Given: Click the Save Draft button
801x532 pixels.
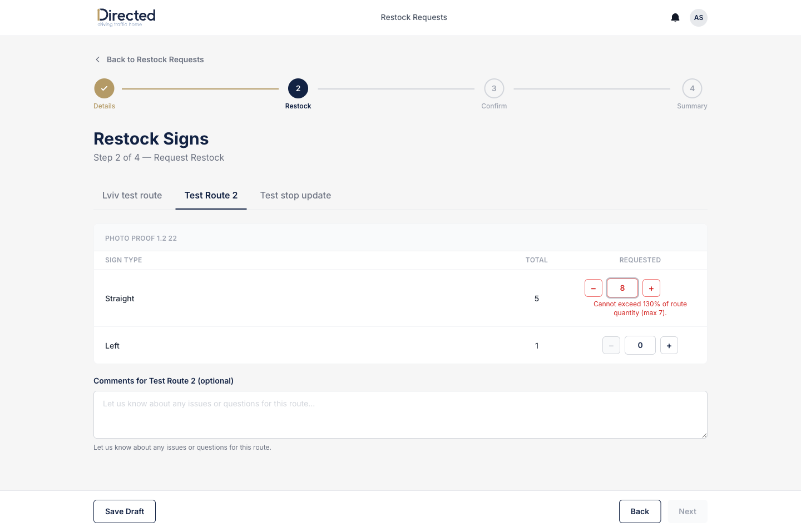Looking at the screenshot, I should (x=125, y=511).
